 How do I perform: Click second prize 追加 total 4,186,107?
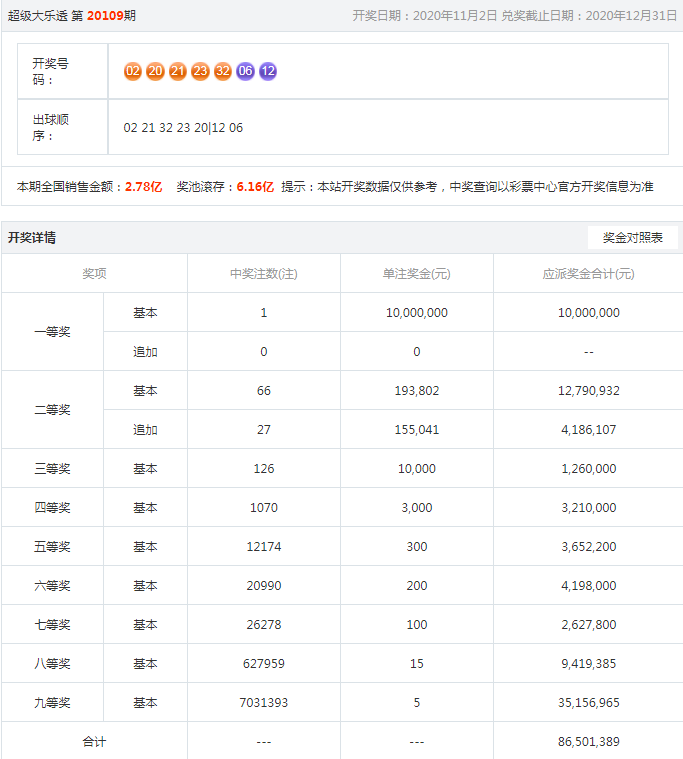589,430
